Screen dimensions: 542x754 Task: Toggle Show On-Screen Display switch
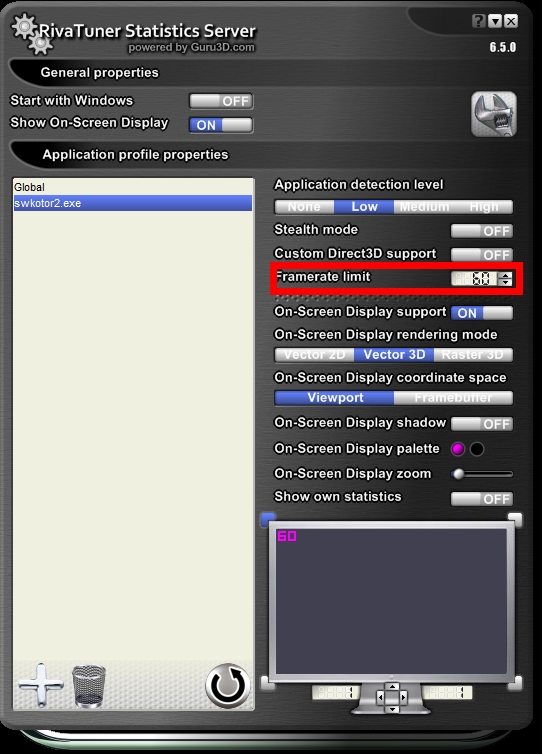(x=221, y=125)
